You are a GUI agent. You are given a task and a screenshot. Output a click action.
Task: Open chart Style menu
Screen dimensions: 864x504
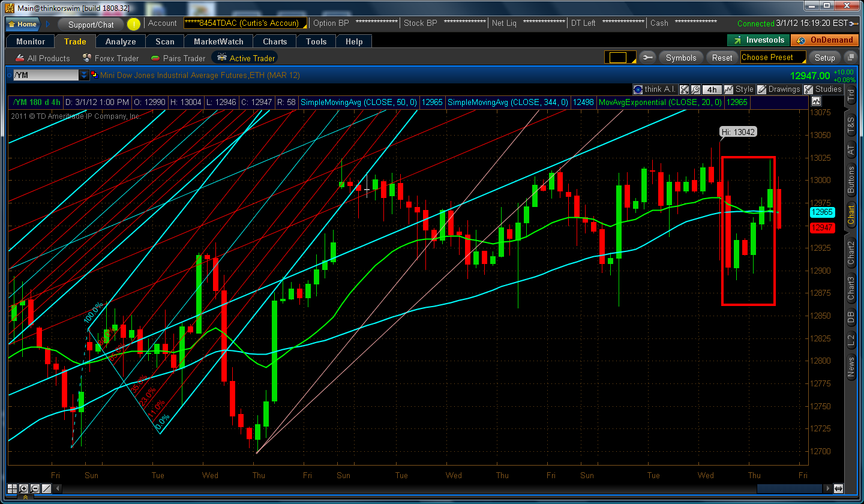click(x=739, y=89)
